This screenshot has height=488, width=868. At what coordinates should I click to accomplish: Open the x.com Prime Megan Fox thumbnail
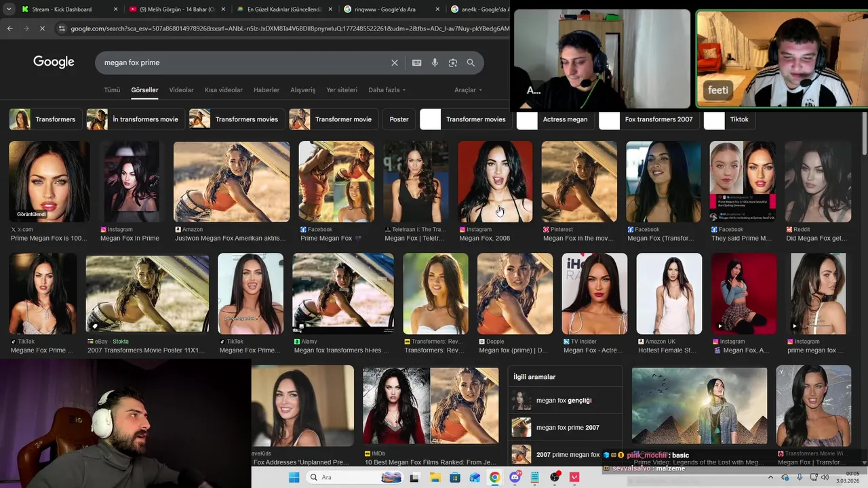[50, 182]
